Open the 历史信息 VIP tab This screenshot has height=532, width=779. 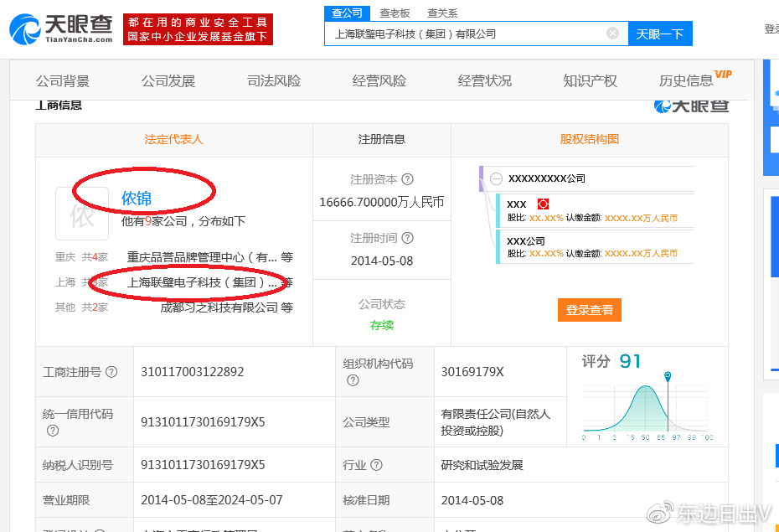695,80
